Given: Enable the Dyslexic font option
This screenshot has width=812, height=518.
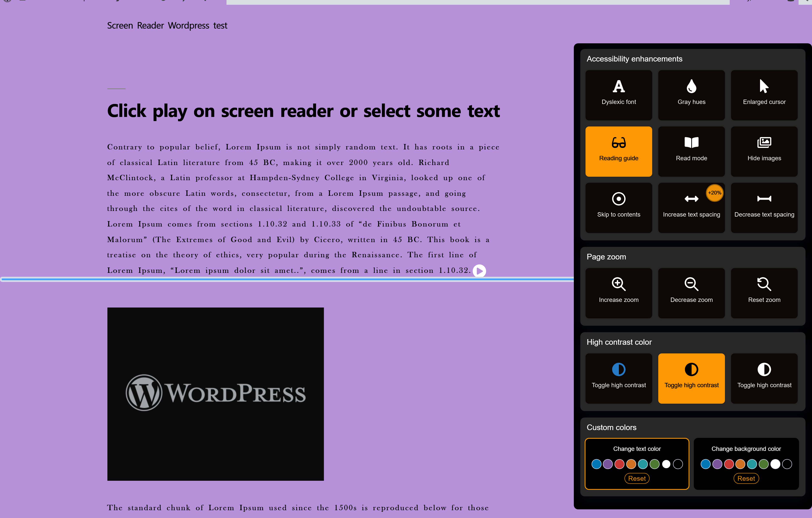Looking at the screenshot, I should pyautogui.click(x=618, y=95).
